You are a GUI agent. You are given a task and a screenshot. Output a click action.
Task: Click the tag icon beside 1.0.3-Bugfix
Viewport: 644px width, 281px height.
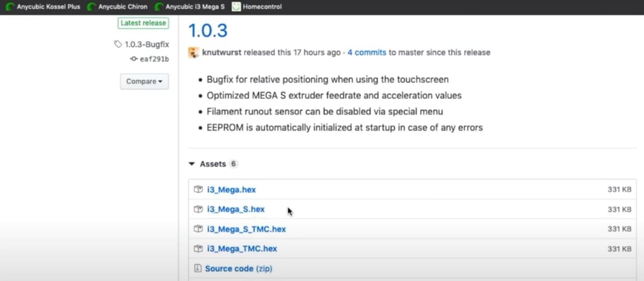coord(118,45)
